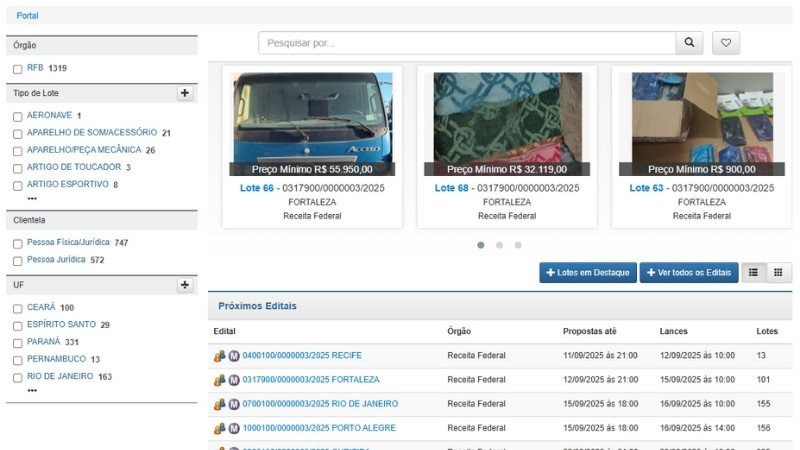
Task: Expand Tipo de Lote with plus button
Action: pos(184,93)
